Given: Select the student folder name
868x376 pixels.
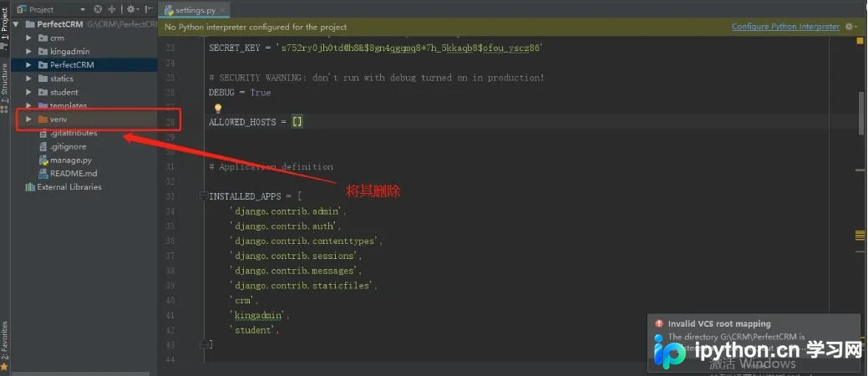Looking at the screenshot, I should tap(64, 92).
